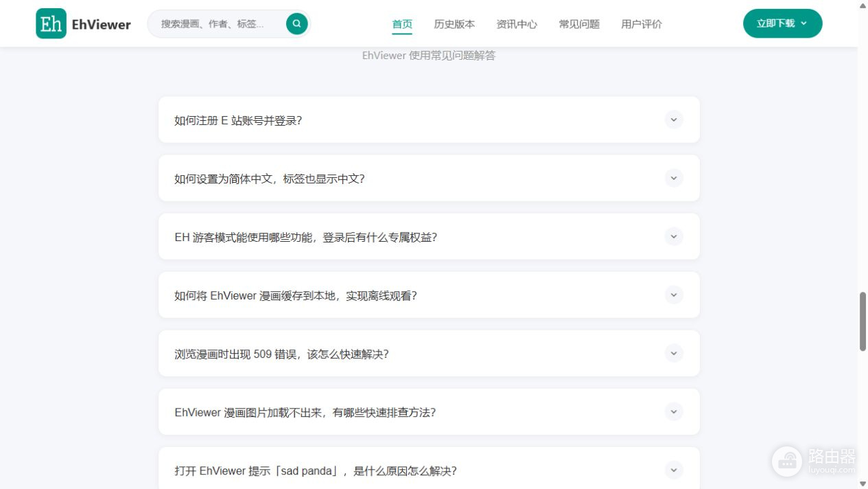Expand the 509 错误 question chevron
Screen dimensions: 868x489
[x=674, y=353]
